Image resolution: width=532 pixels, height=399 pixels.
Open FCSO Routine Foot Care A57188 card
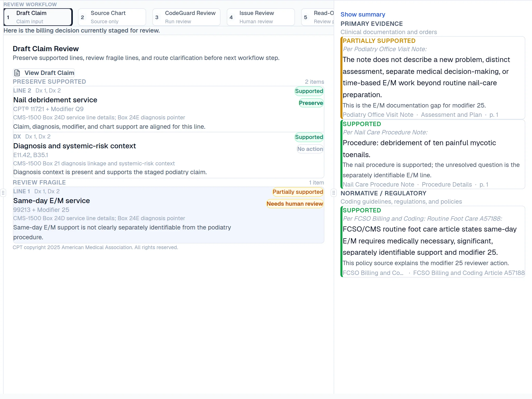[x=433, y=242]
